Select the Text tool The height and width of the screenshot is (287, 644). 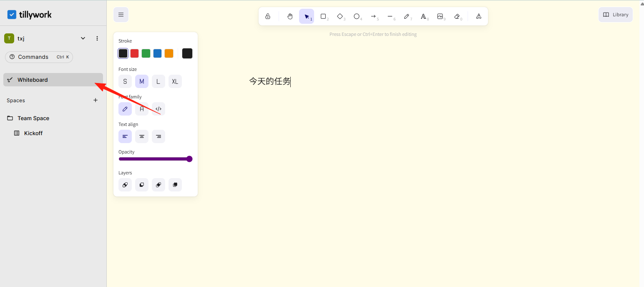click(423, 16)
